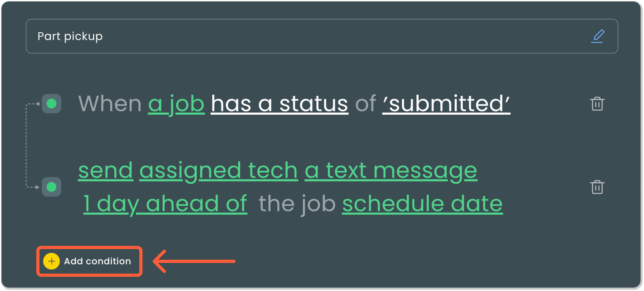Click the plus icon on Add condition
The height and width of the screenshot is (291, 644).
(52, 262)
